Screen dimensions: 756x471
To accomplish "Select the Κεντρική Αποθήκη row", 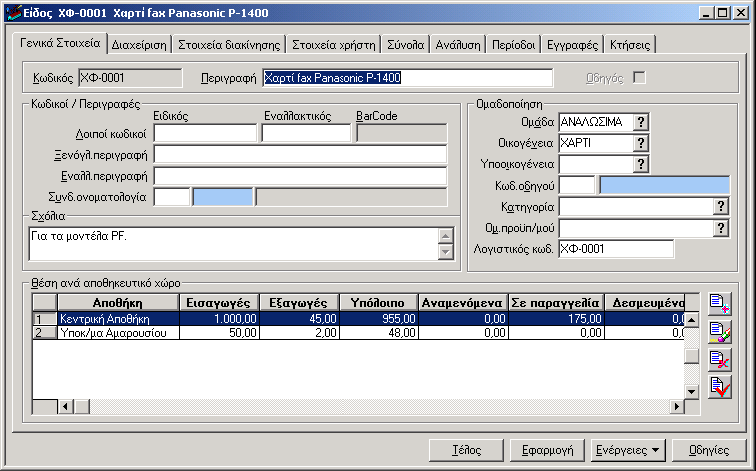I will point(358,319).
